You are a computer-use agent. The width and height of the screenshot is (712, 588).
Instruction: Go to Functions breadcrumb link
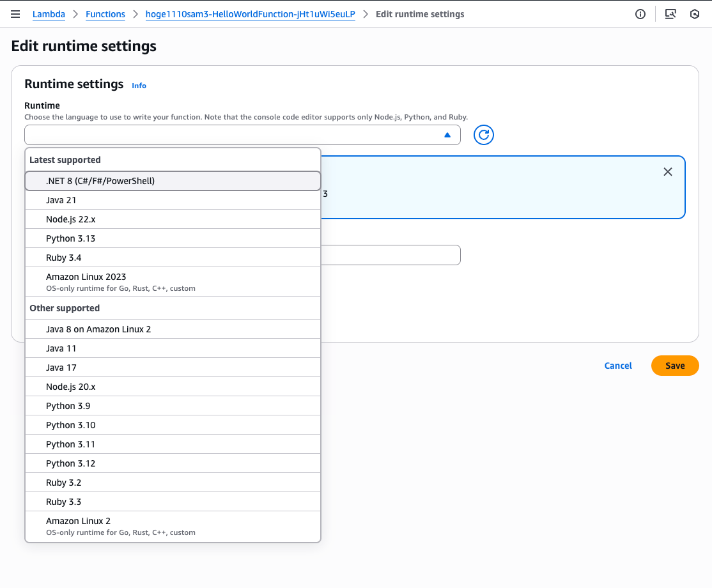[x=105, y=14]
